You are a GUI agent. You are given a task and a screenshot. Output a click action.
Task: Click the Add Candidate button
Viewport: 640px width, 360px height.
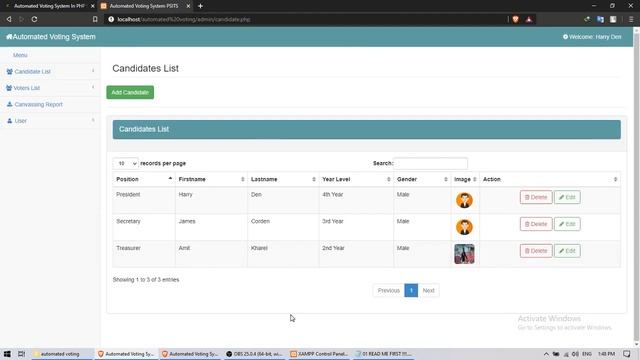(x=130, y=92)
